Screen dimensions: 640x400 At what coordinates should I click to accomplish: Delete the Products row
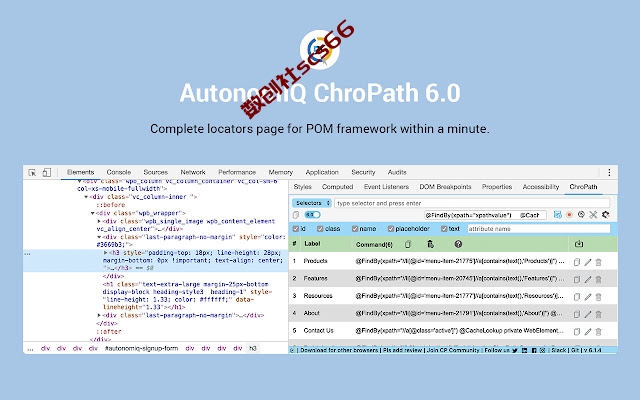tap(598, 262)
